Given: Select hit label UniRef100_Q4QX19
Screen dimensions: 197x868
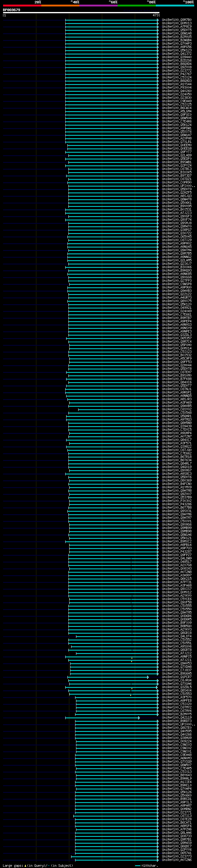Looking at the screenshot, I should [x=177, y=467].
